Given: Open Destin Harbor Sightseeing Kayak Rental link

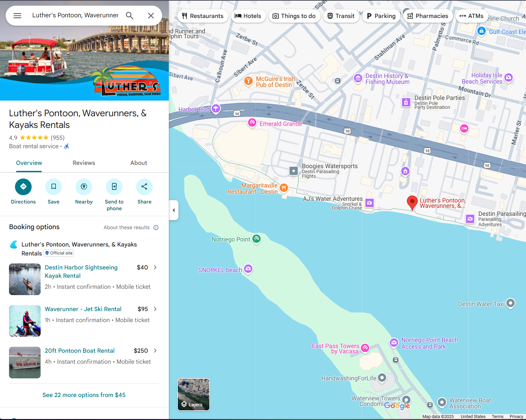Looking at the screenshot, I should tap(81, 271).
